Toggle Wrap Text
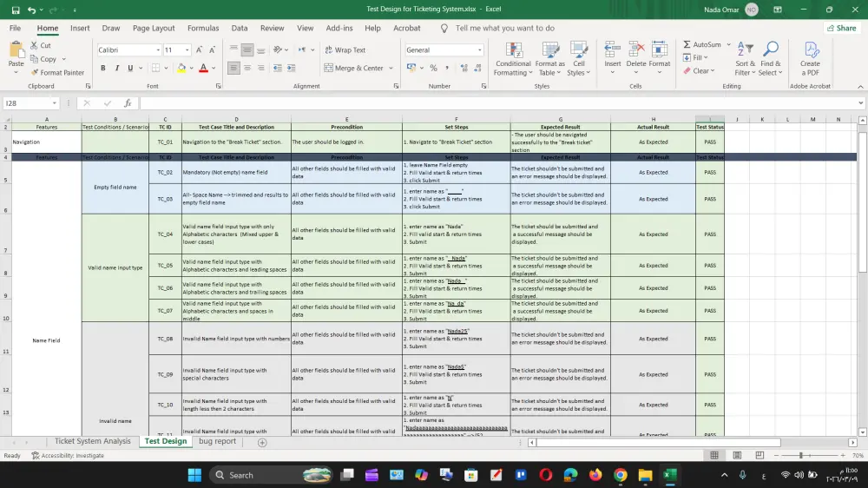Screen dimensions: 868x488 click(x=345, y=49)
